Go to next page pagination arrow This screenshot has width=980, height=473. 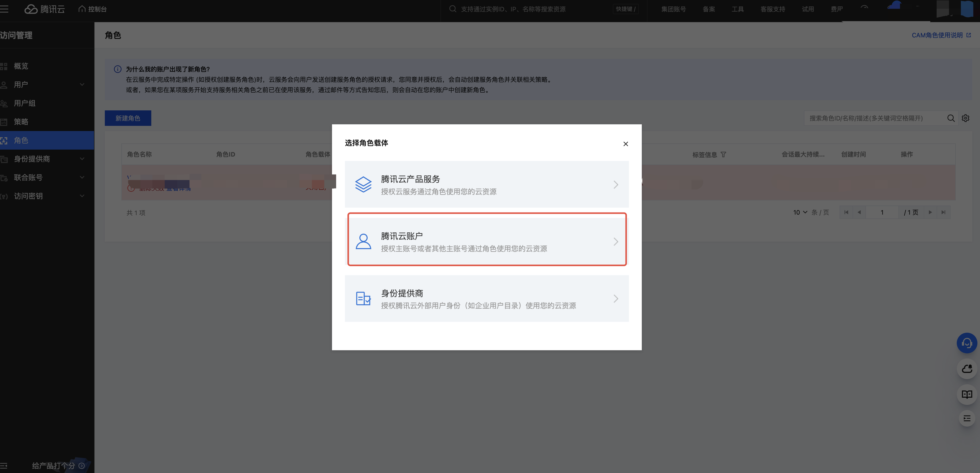tap(930, 212)
